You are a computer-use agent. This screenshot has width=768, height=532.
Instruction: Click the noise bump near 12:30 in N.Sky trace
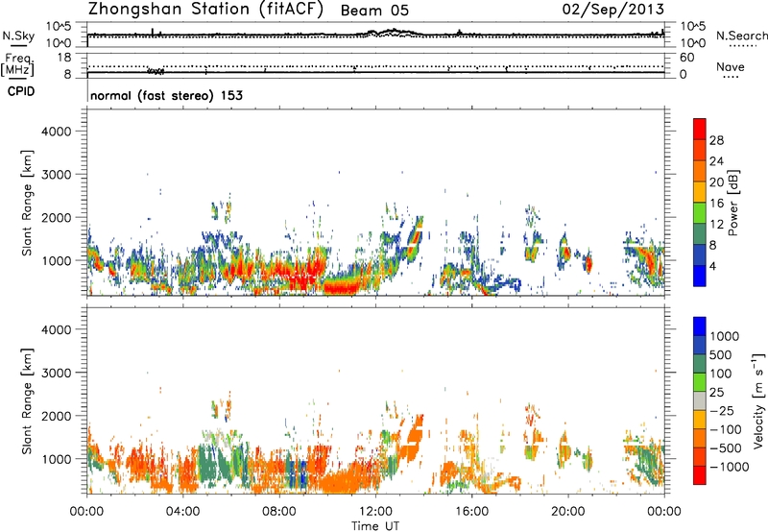click(x=392, y=33)
